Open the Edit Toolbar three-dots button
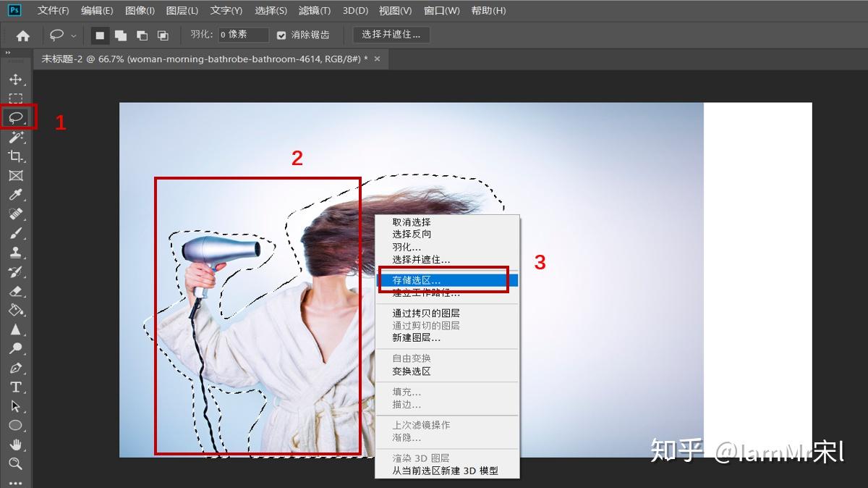The image size is (868, 488). click(16, 481)
